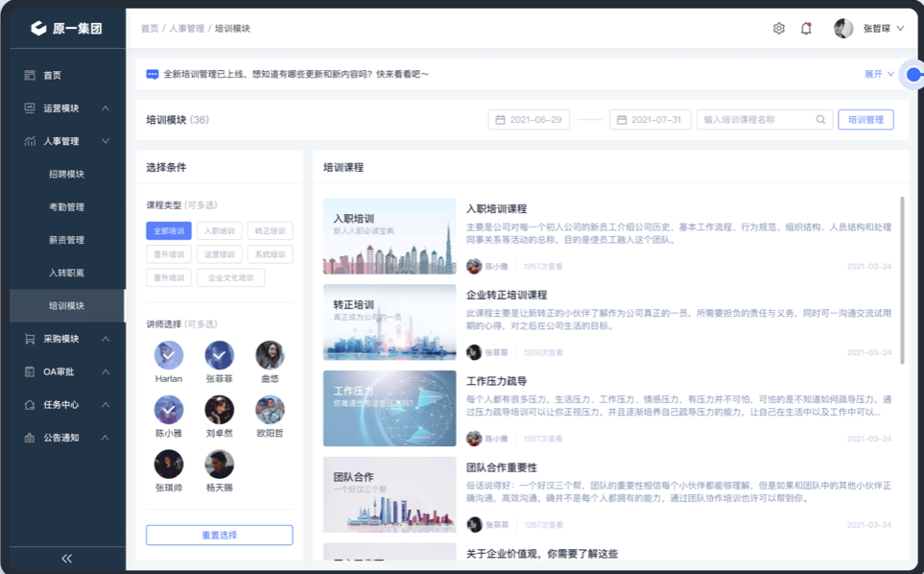Expand the OA审批 menu chevron
Viewport: 924px width, 574px height.
coord(106,371)
